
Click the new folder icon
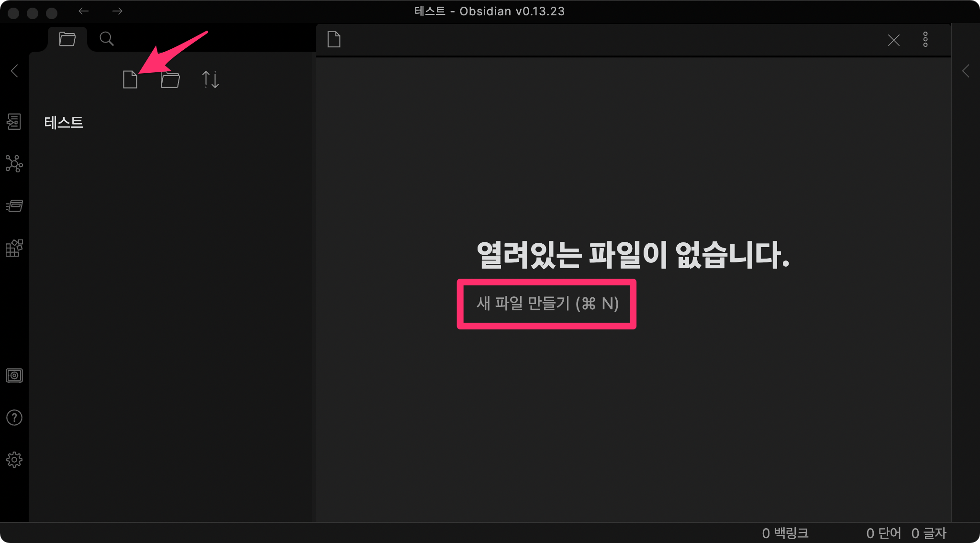click(170, 79)
